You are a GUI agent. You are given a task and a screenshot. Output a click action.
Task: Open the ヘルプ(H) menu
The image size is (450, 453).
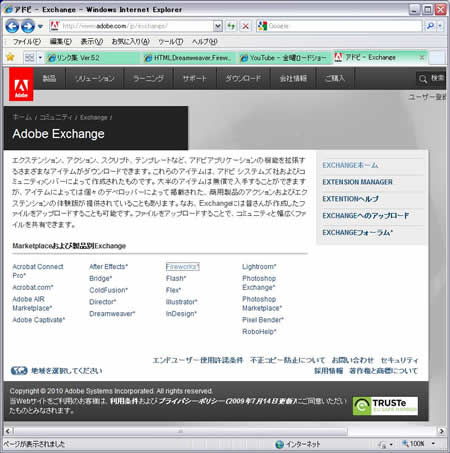pyautogui.click(x=205, y=42)
